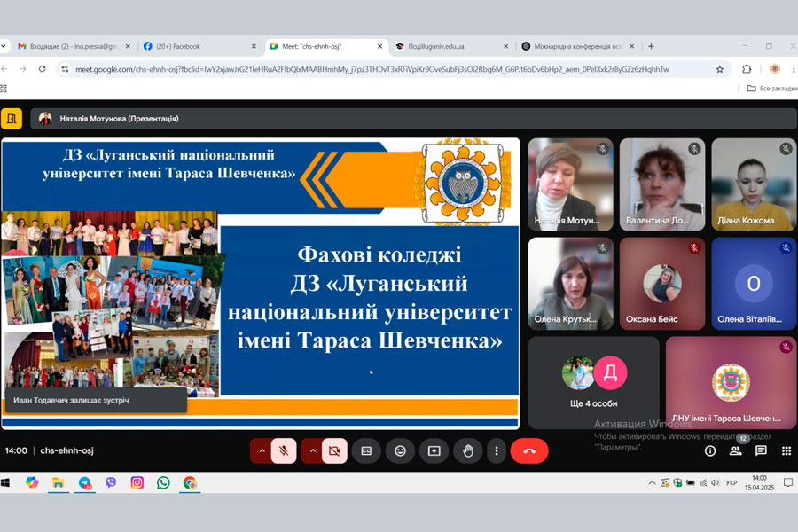The width and height of the screenshot is (798, 532).
Task: Leave the call with red hangup button
Action: click(529, 450)
